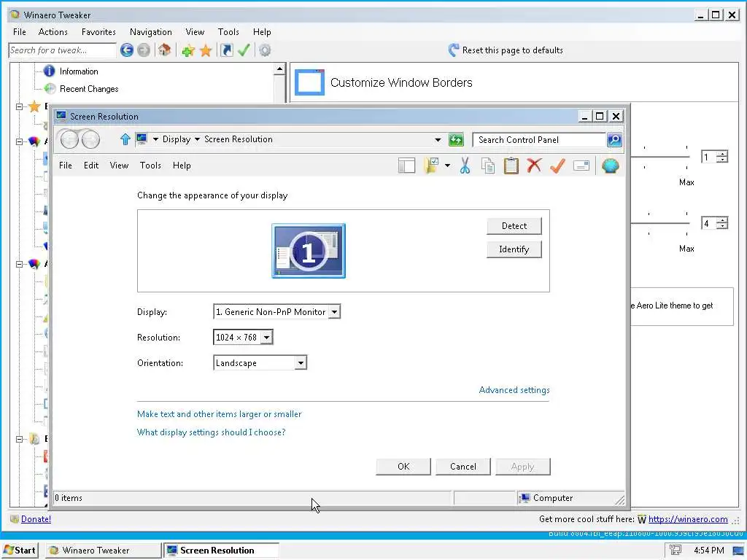Viewport: 747px width, 560px height.
Task: Click the clipboard Paste icon
Action: click(511, 166)
